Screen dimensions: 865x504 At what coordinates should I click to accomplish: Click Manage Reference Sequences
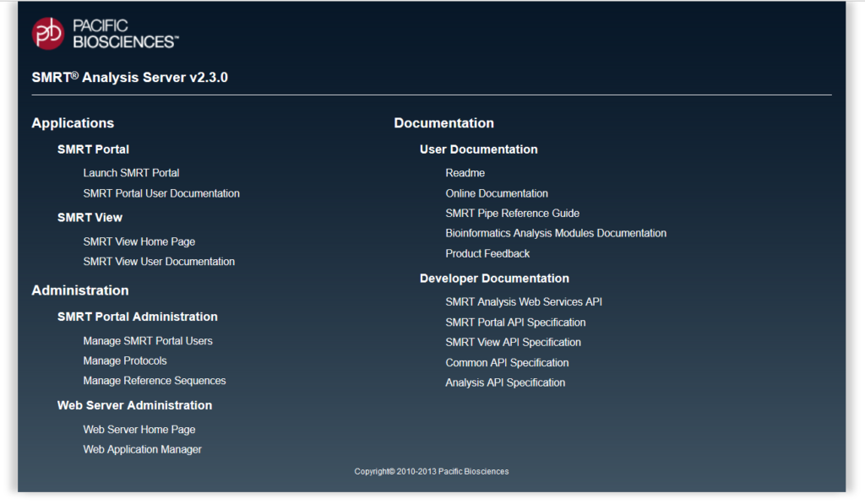[x=155, y=381]
